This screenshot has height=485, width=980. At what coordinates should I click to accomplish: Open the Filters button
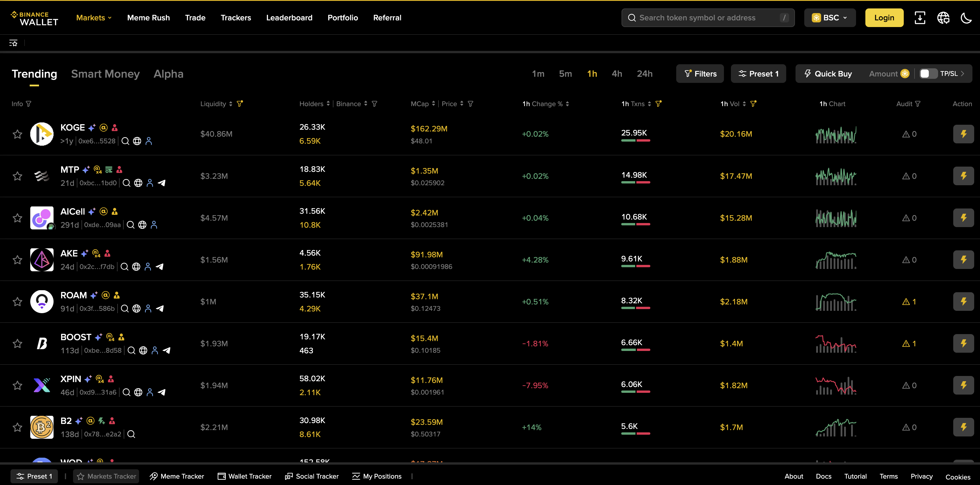tap(700, 74)
